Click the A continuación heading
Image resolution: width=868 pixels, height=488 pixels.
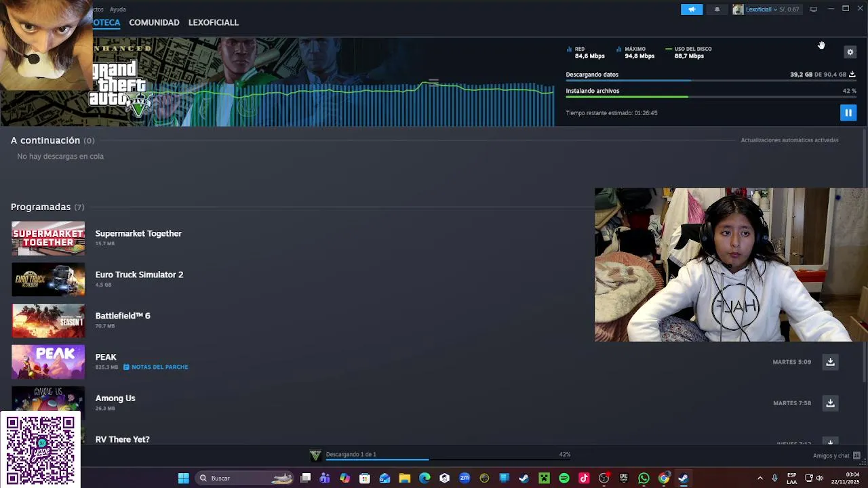click(45, 140)
